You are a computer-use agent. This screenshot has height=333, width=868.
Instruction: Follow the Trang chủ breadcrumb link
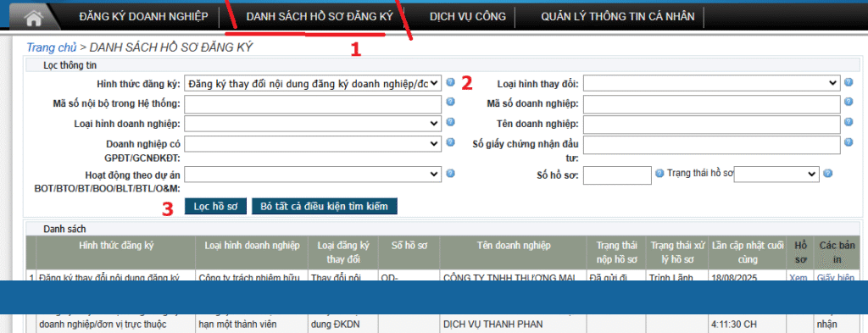[x=52, y=47]
